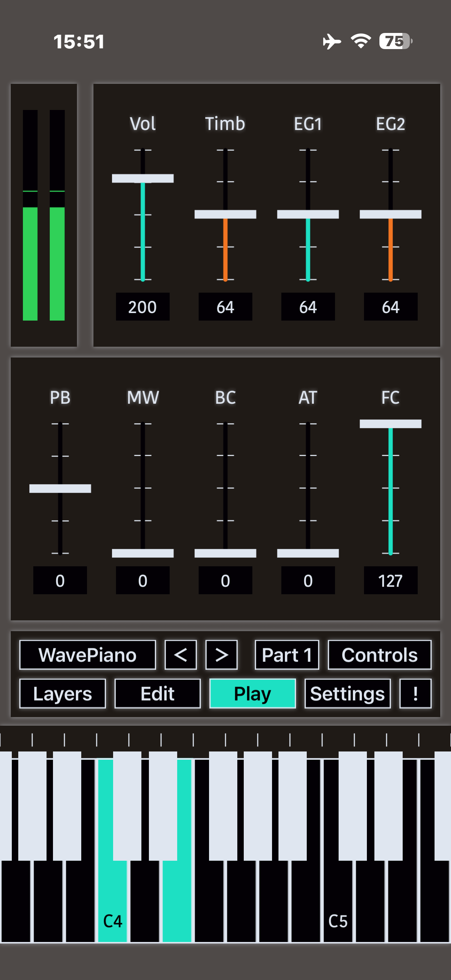This screenshot has width=451, height=980.
Task: Play the C#5 black key
Action: click(353, 805)
